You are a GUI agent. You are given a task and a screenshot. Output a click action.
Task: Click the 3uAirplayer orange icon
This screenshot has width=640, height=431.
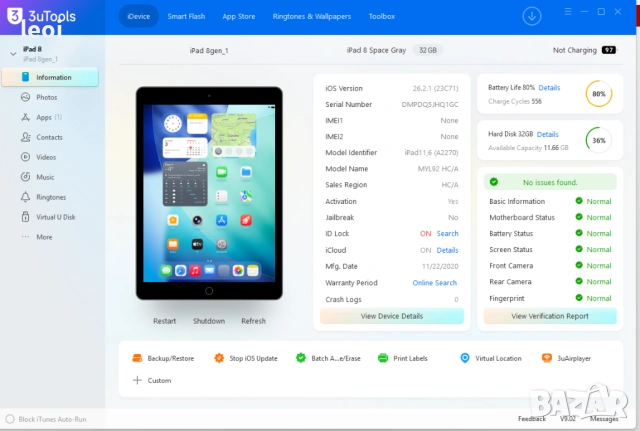[x=547, y=358]
